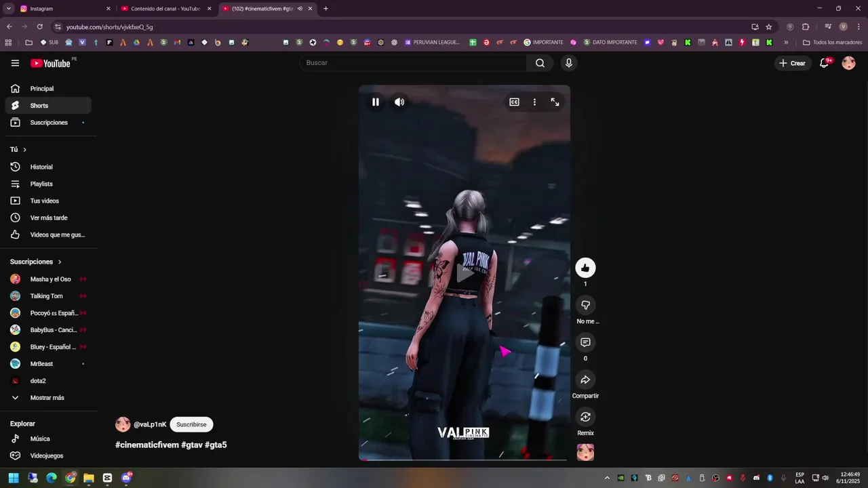
Task: Share this Short
Action: pos(585,380)
